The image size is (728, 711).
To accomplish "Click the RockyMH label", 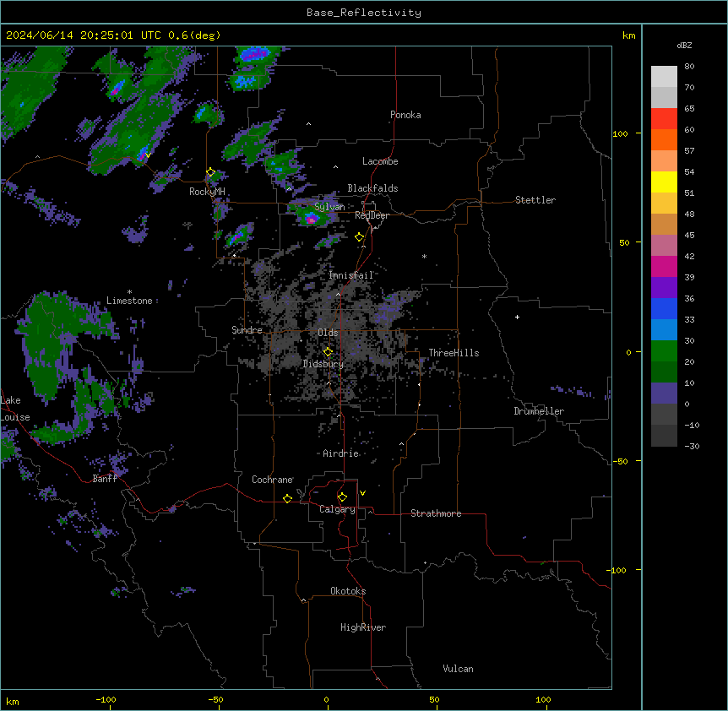I will (x=207, y=192).
